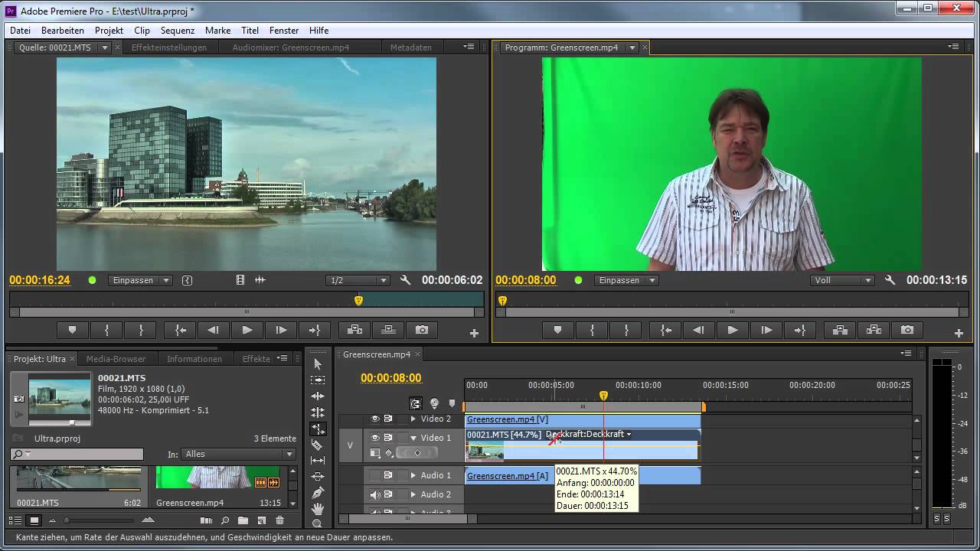Toggle Audio 1 track output box

pyautogui.click(x=375, y=475)
